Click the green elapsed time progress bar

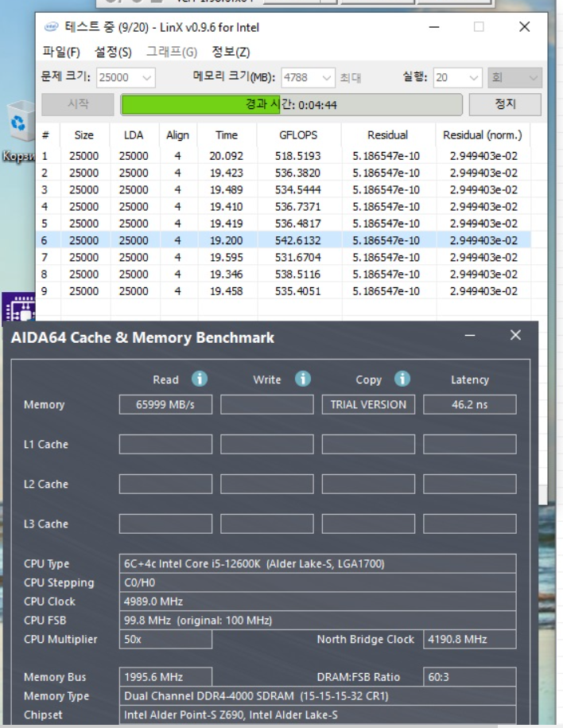[x=292, y=104]
